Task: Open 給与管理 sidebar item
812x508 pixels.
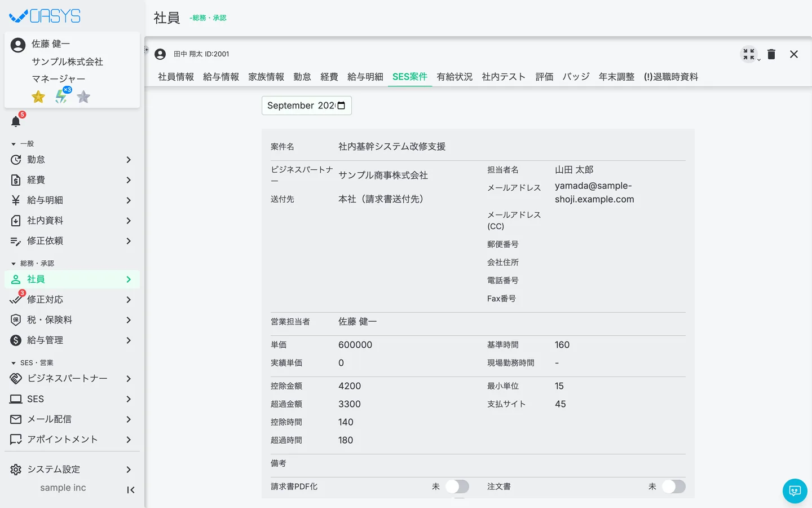Action: [72, 340]
